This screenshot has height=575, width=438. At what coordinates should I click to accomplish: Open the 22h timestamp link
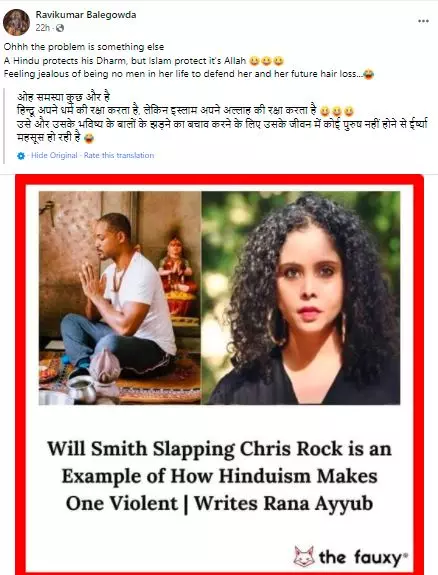click(x=43, y=28)
